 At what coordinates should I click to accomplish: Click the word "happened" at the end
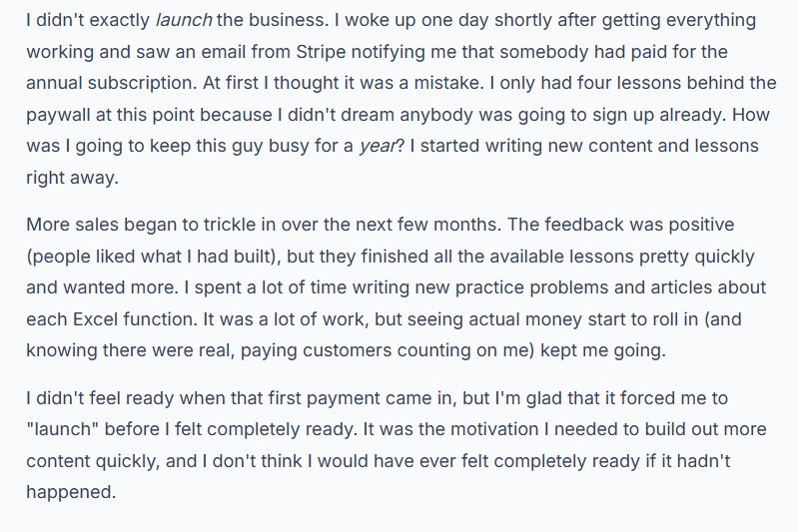click(x=69, y=492)
